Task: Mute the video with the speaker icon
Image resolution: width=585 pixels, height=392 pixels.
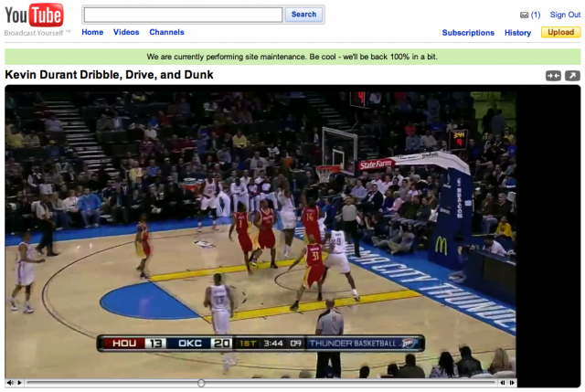Action: click(x=10, y=382)
